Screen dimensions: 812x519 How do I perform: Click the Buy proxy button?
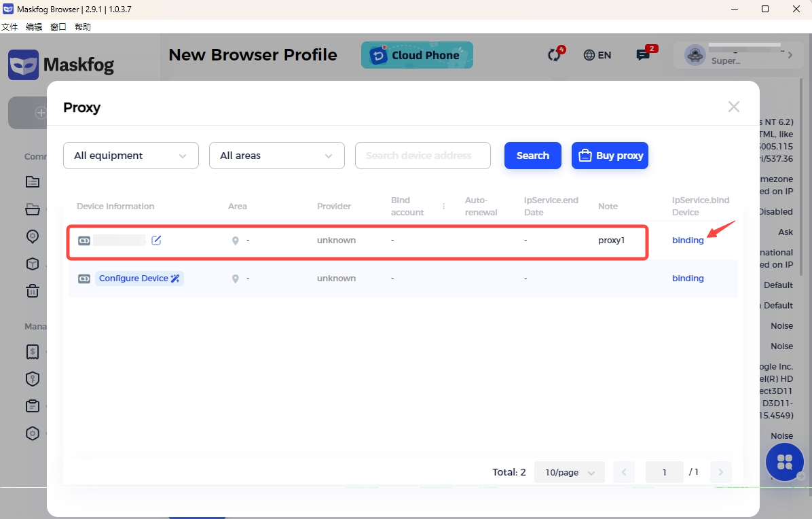click(x=610, y=156)
